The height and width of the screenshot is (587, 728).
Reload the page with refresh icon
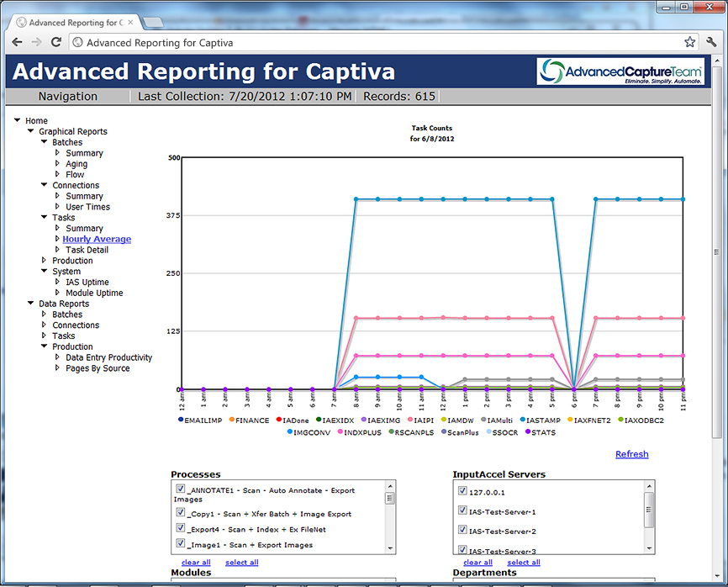(x=56, y=42)
